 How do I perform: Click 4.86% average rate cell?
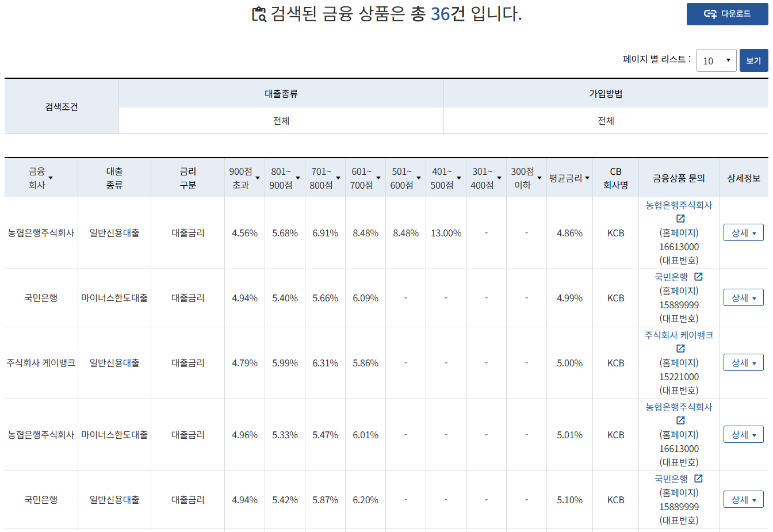coord(569,233)
